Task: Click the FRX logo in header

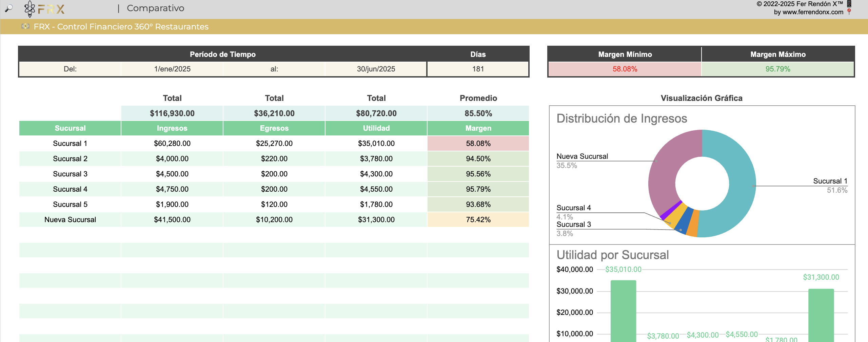Action: 44,9
